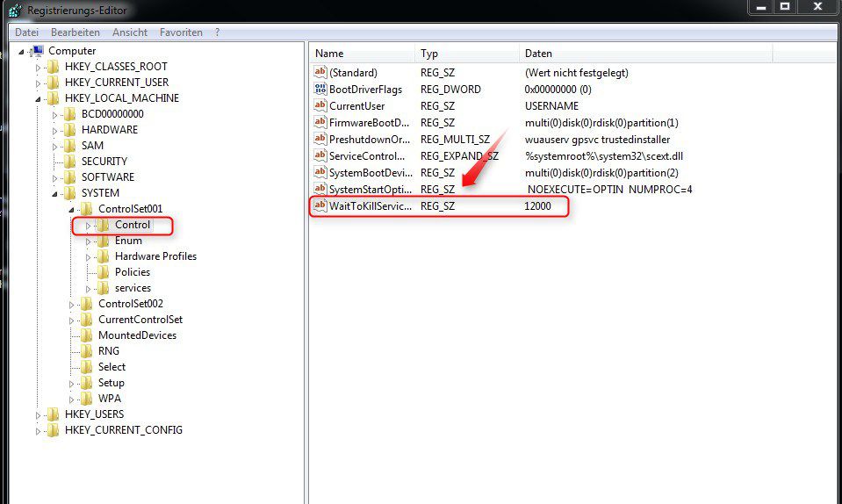Expand the Control key arrow
The height and width of the screenshot is (504, 842).
click(88, 226)
